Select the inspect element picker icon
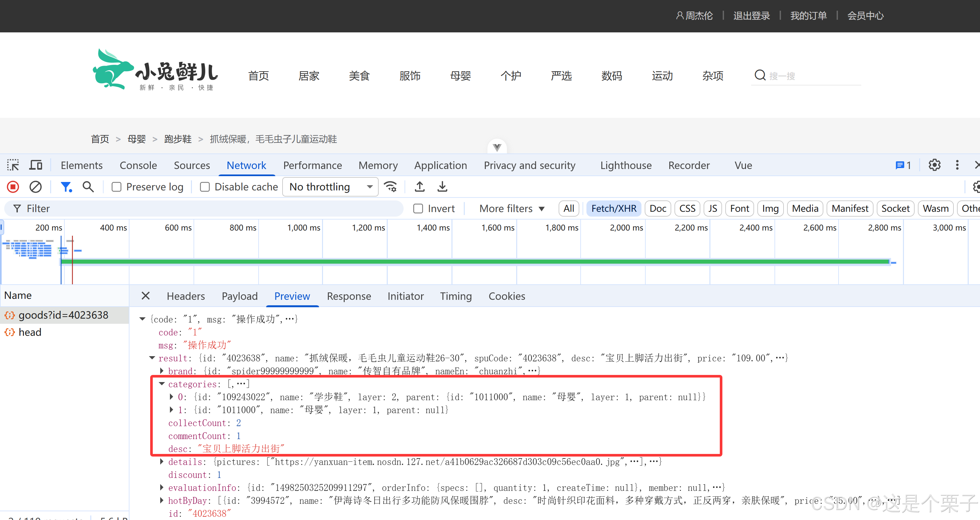 point(13,165)
